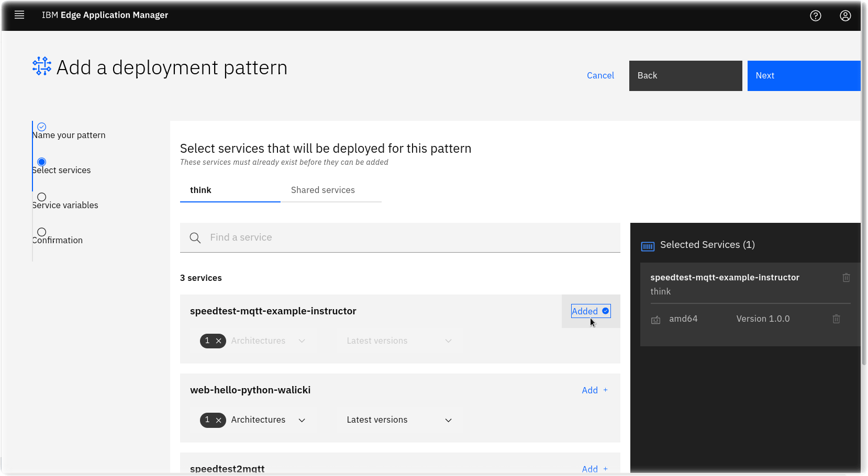Switch to the Shared services tab

(331, 190)
